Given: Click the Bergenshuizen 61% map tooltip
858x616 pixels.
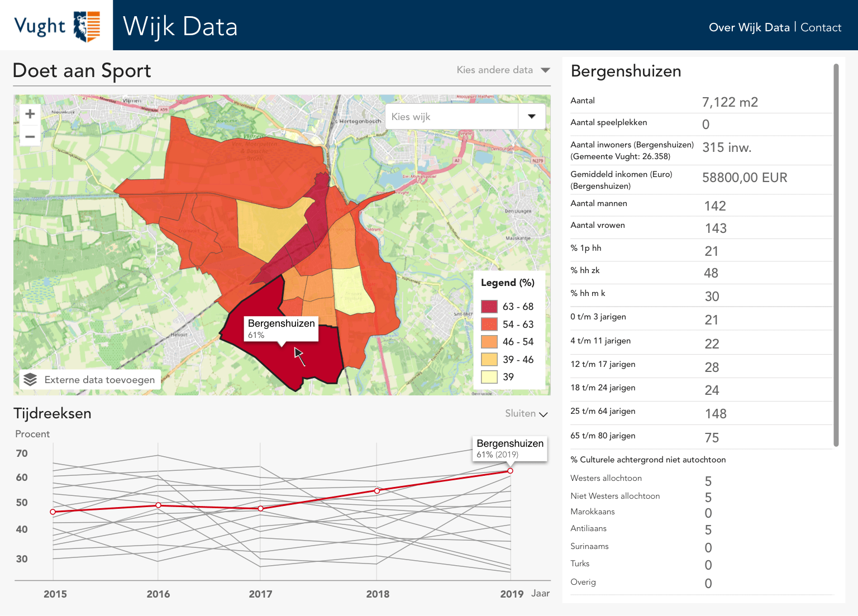Looking at the screenshot, I should (x=282, y=328).
